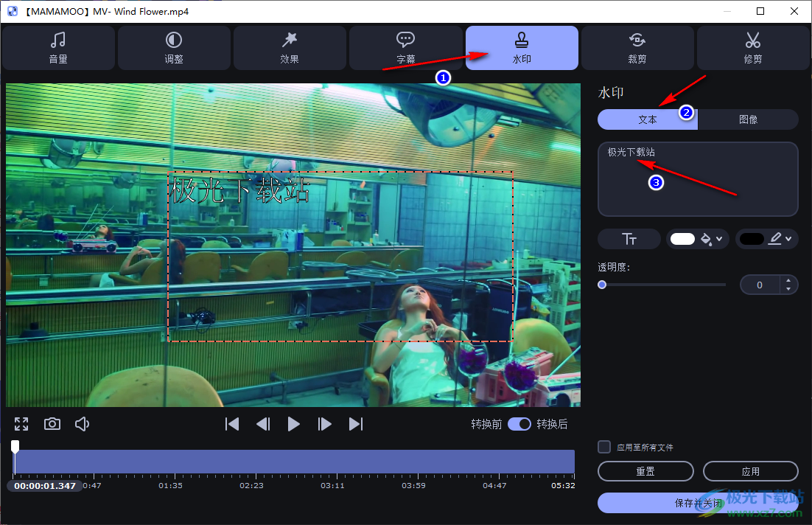
Task: Open the 字幕 (subtitles) tab
Action: tap(406, 48)
